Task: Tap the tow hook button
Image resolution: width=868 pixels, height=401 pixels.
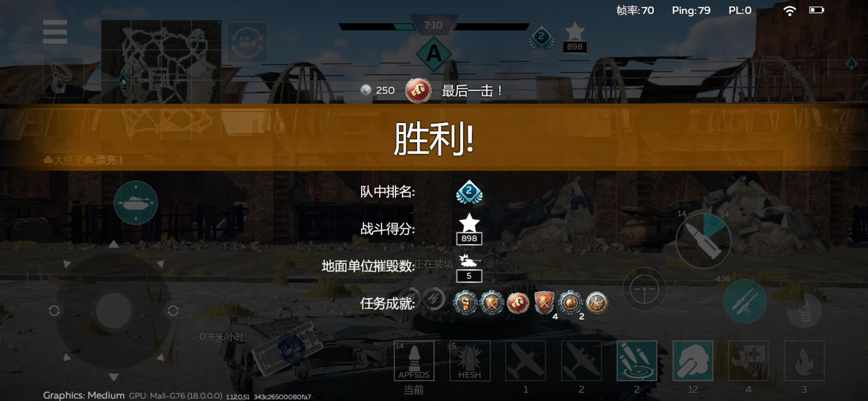Action: (63, 78)
